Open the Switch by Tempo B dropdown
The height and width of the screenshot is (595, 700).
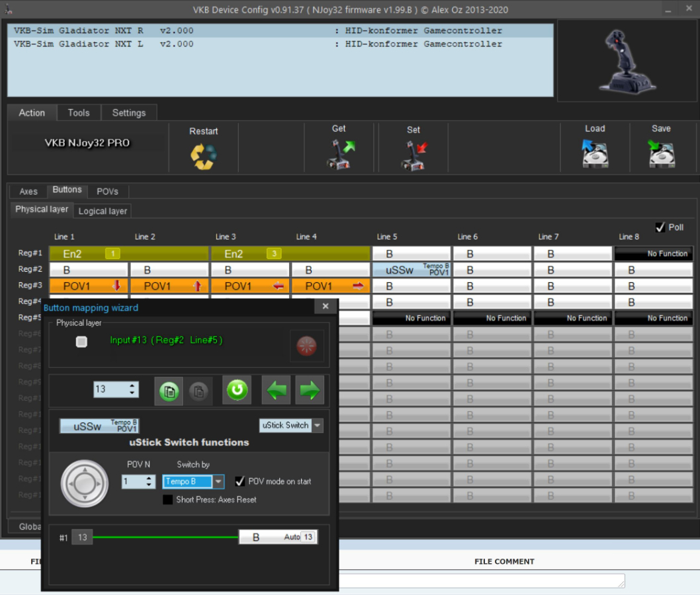tap(218, 482)
